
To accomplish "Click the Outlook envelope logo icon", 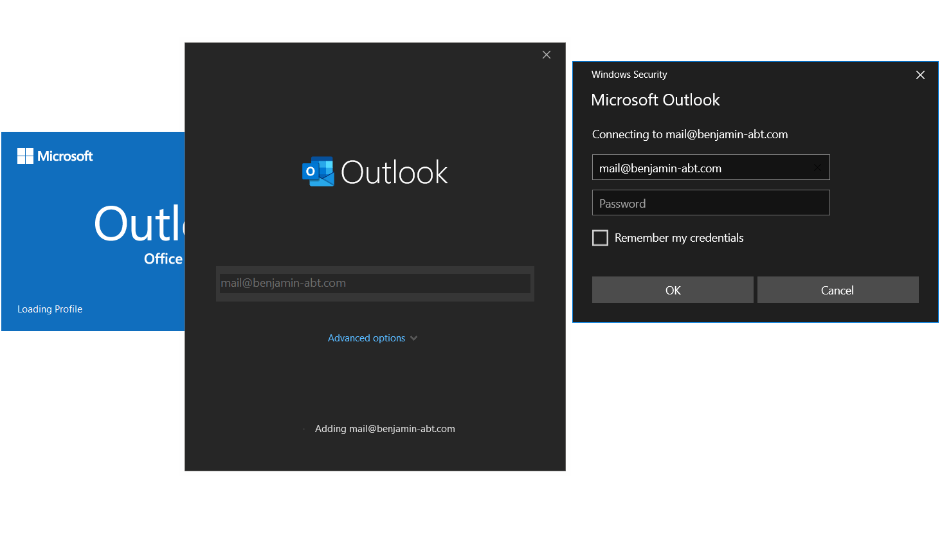I will (318, 171).
